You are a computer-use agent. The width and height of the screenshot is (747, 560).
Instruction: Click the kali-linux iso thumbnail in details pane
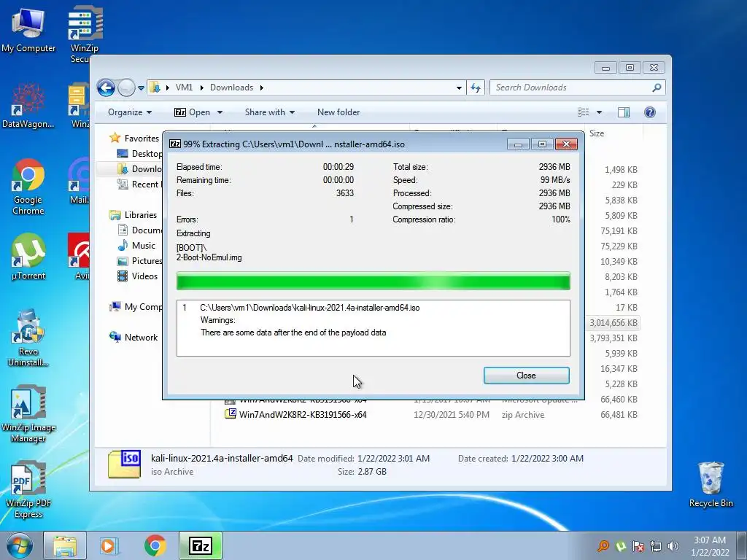point(124,464)
